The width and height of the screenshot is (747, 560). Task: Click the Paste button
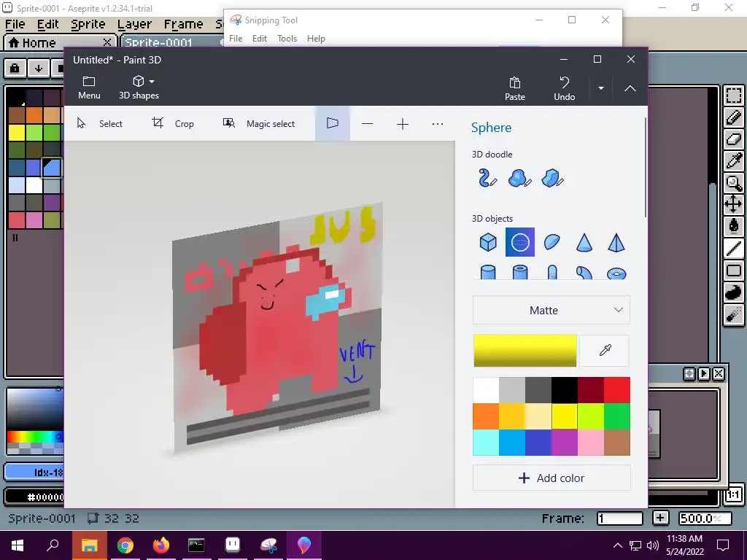coord(515,88)
